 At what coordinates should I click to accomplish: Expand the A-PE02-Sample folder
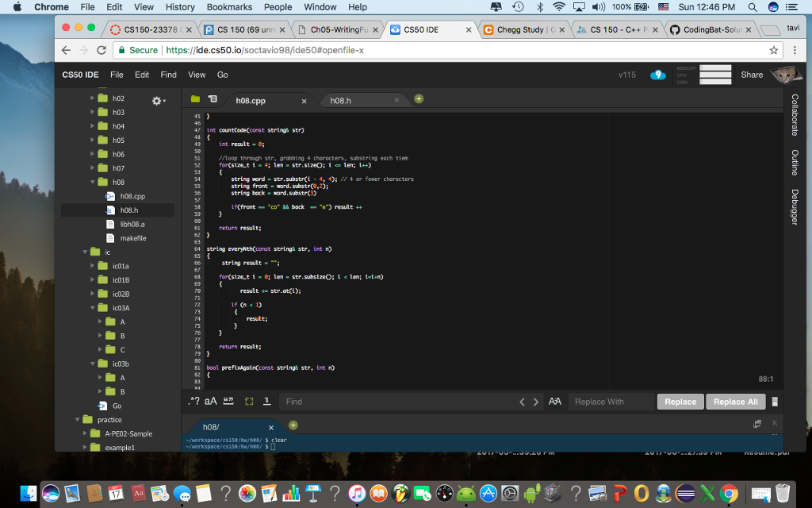(x=85, y=434)
